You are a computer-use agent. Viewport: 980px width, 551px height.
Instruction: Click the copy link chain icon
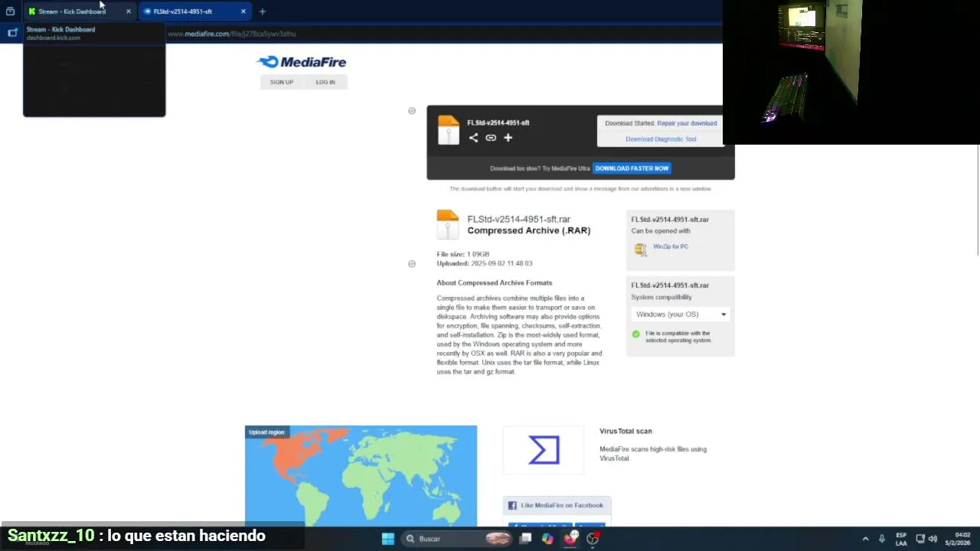(x=491, y=138)
